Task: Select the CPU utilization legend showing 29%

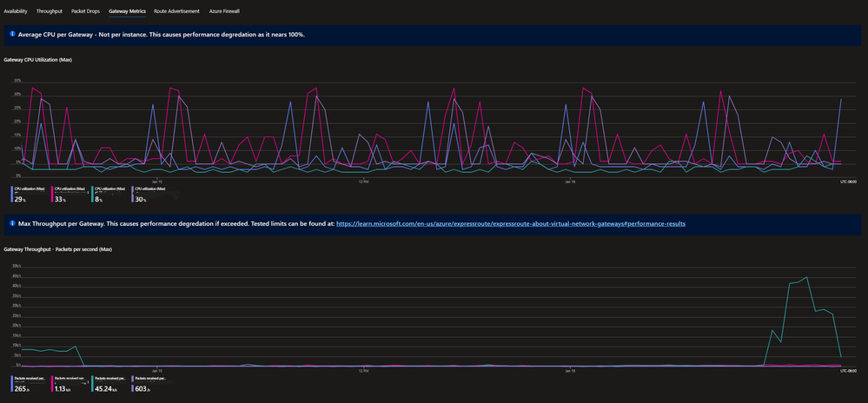Action: [x=29, y=195]
